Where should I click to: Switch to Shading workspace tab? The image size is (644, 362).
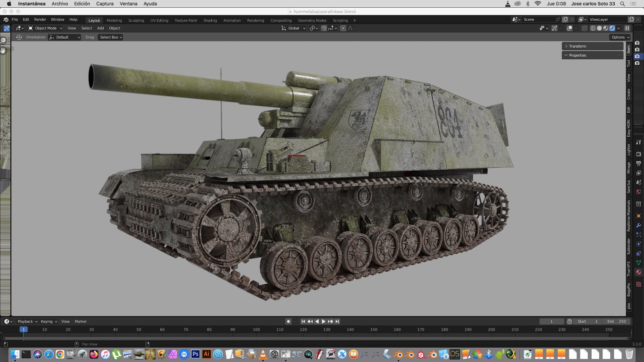[x=210, y=20]
